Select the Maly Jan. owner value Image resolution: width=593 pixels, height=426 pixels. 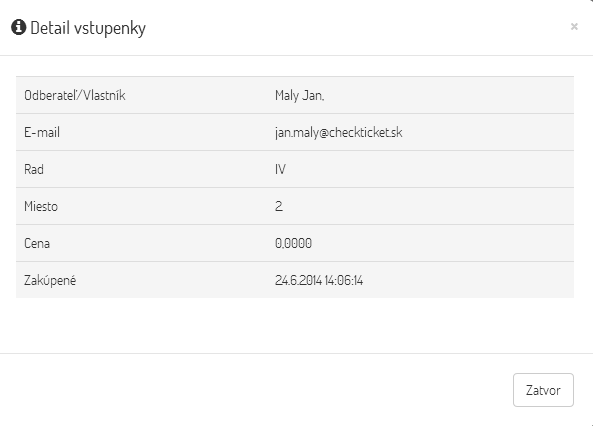point(300,95)
